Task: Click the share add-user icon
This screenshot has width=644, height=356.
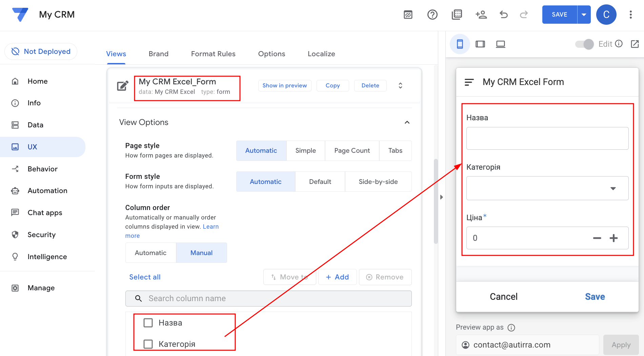Action: click(x=481, y=15)
